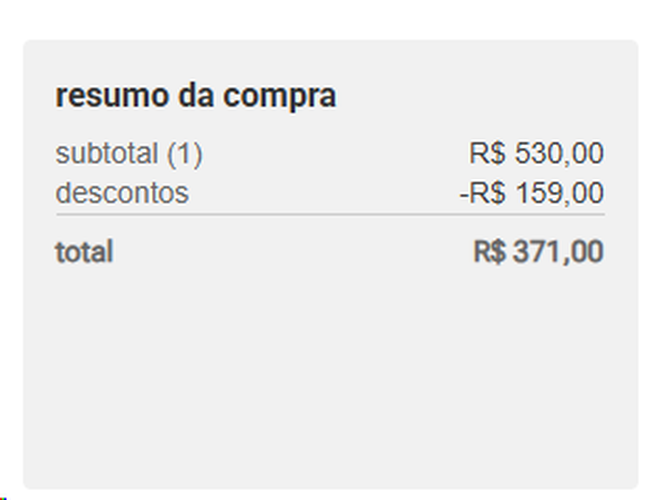
Task: Click the number "159,00" in descontos row
Action: tap(559, 192)
